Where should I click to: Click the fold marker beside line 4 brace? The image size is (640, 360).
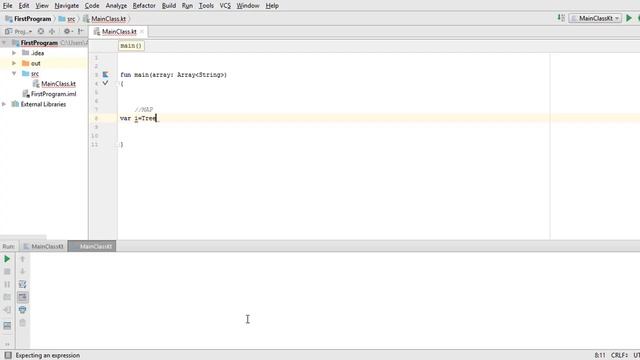[x=117, y=84]
